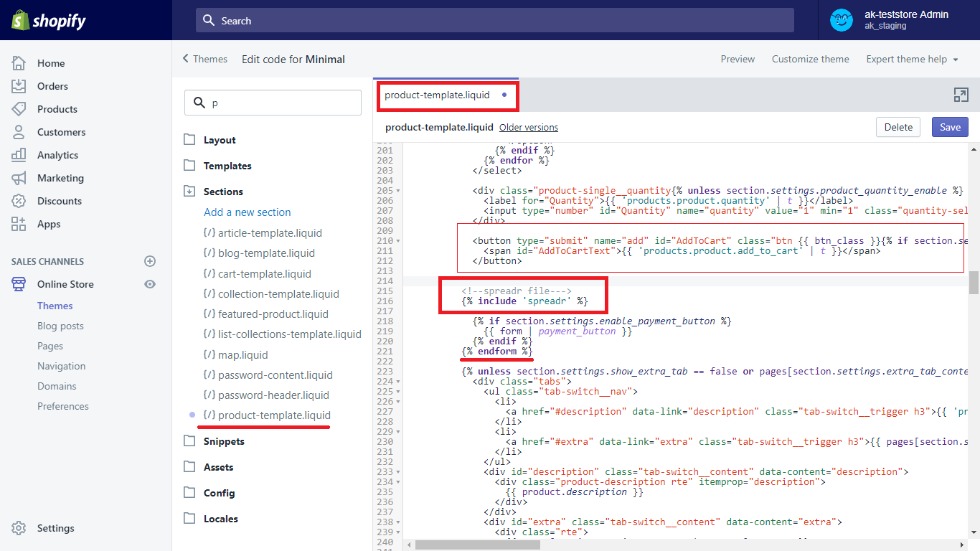Click the Customers person icon

tap(19, 132)
